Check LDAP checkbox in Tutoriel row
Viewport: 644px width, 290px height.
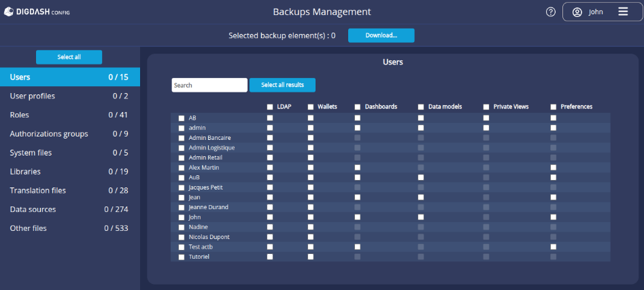270,257
